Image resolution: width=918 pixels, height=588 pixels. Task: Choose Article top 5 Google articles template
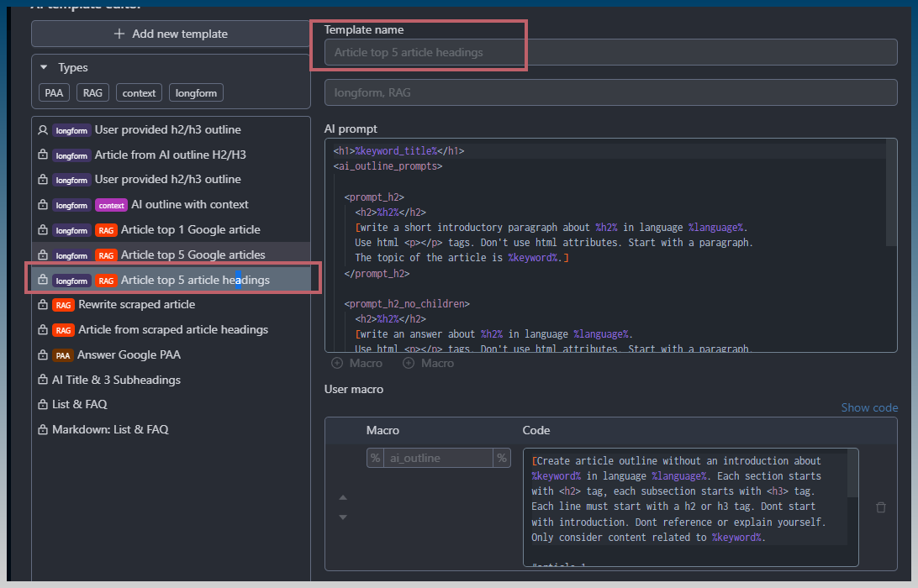tap(171, 255)
